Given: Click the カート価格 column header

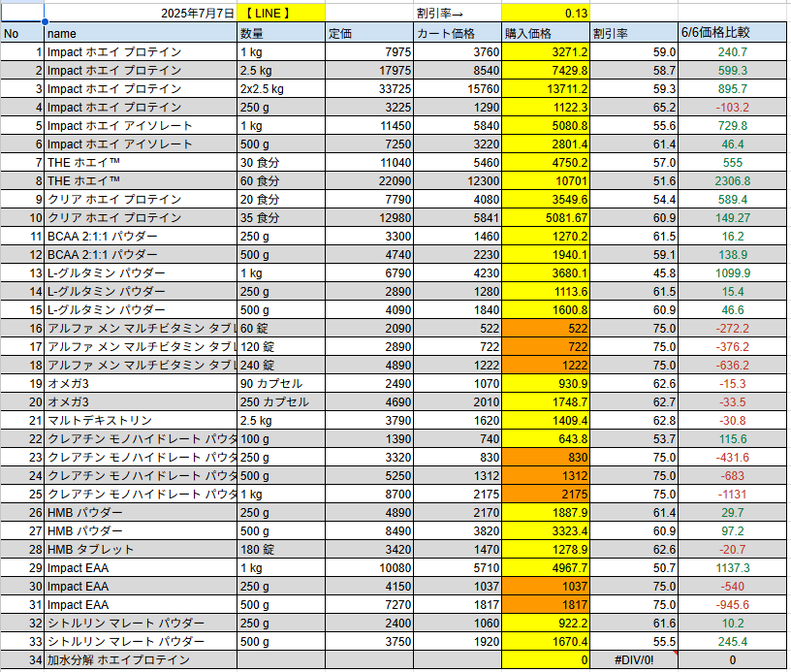Looking at the screenshot, I should pos(457,33).
